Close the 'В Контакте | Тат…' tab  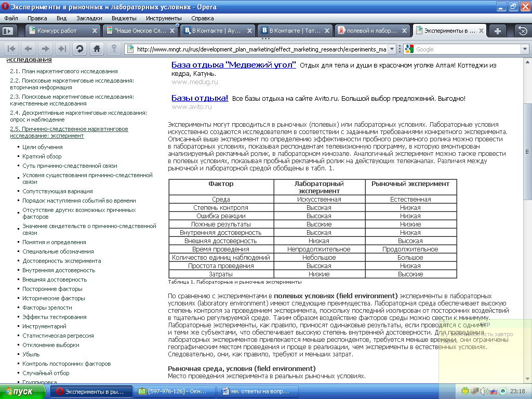tap(327, 31)
